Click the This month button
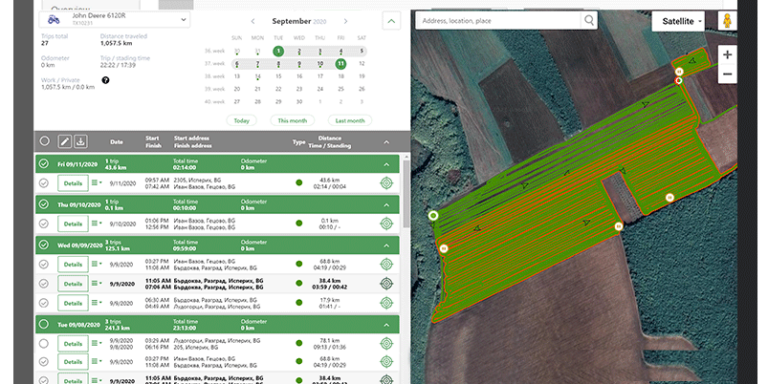This screenshot has width=768, height=384. tap(292, 120)
